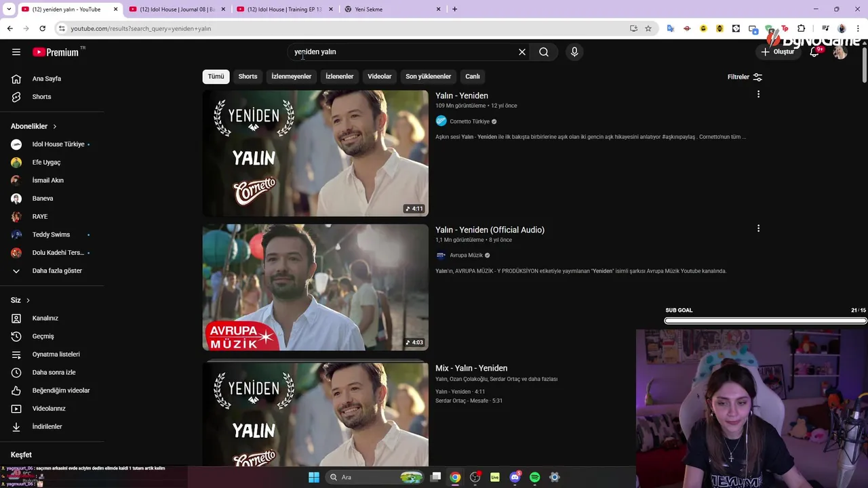Open the Teddy Swims subscription
The image size is (868, 488).
pyautogui.click(x=52, y=235)
